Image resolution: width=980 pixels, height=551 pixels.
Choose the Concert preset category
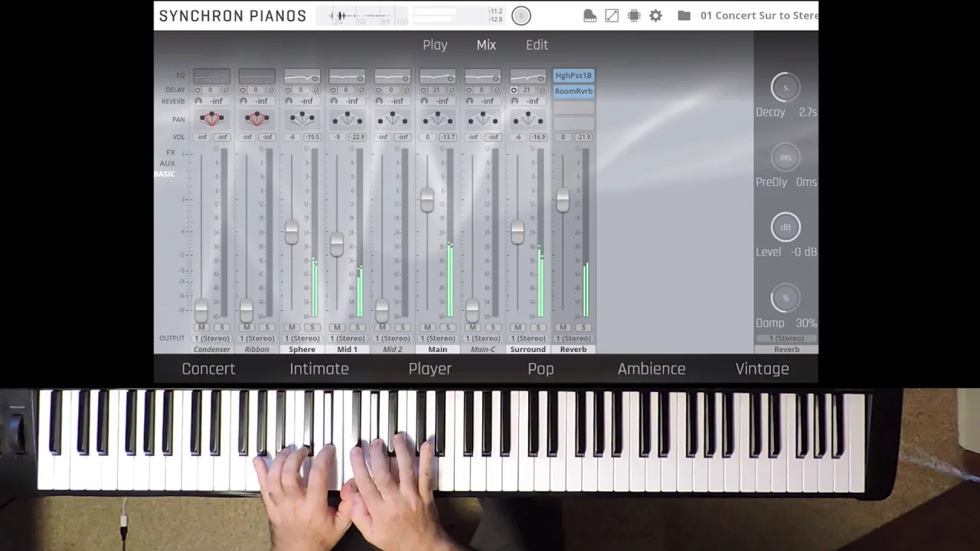pyautogui.click(x=208, y=369)
